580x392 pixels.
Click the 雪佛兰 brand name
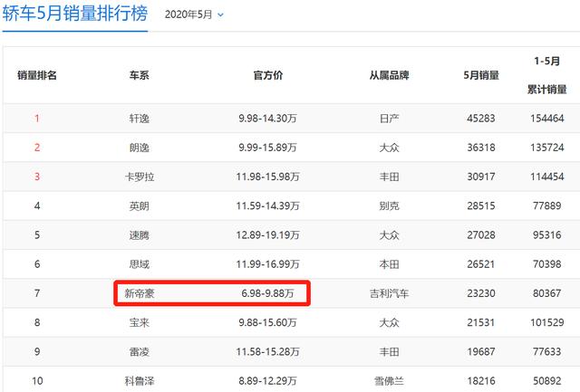click(x=389, y=379)
